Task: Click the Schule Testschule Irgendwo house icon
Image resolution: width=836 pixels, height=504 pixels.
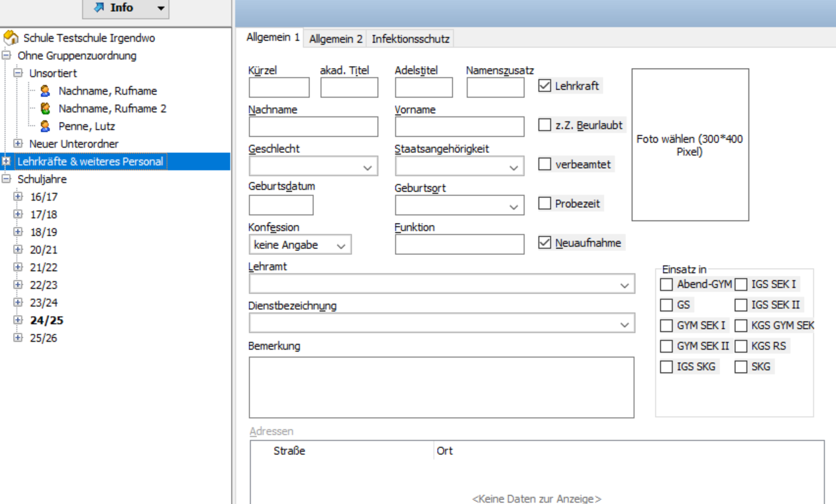Action: click(12, 39)
